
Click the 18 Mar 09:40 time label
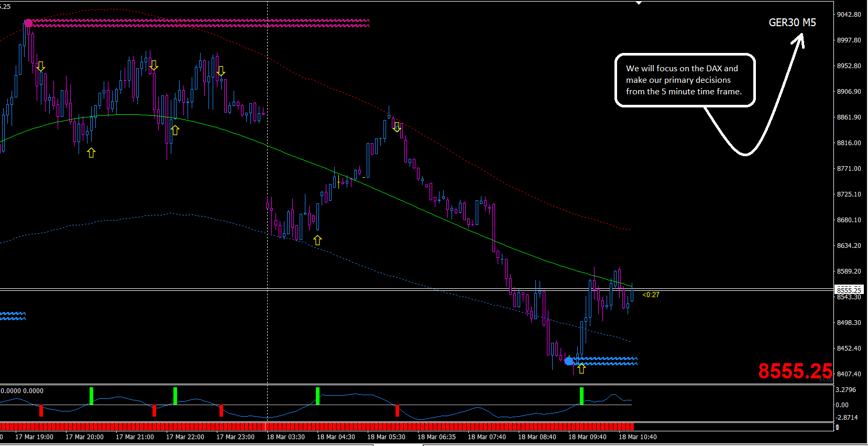pyautogui.click(x=587, y=437)
